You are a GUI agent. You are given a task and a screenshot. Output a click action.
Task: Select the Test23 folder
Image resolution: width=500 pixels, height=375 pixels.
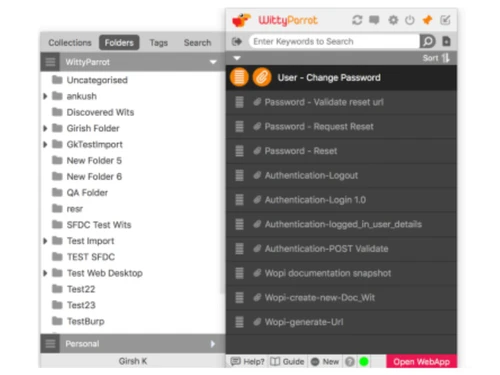pos(81,305)
